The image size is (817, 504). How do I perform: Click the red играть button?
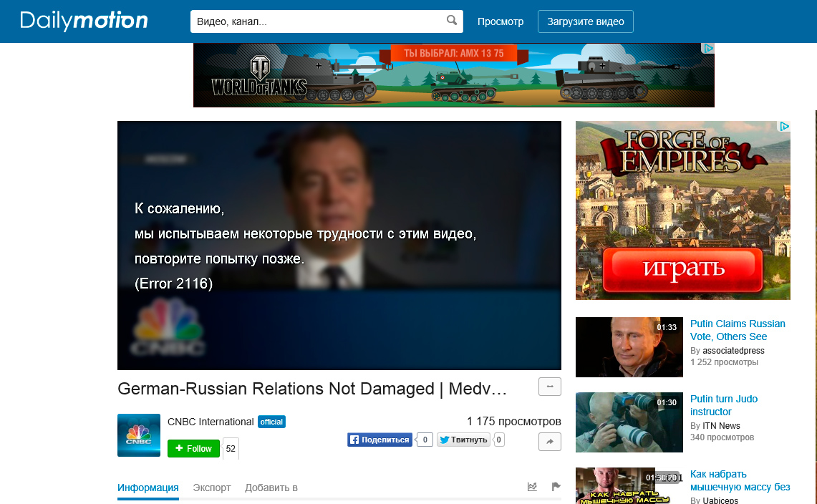682,269
